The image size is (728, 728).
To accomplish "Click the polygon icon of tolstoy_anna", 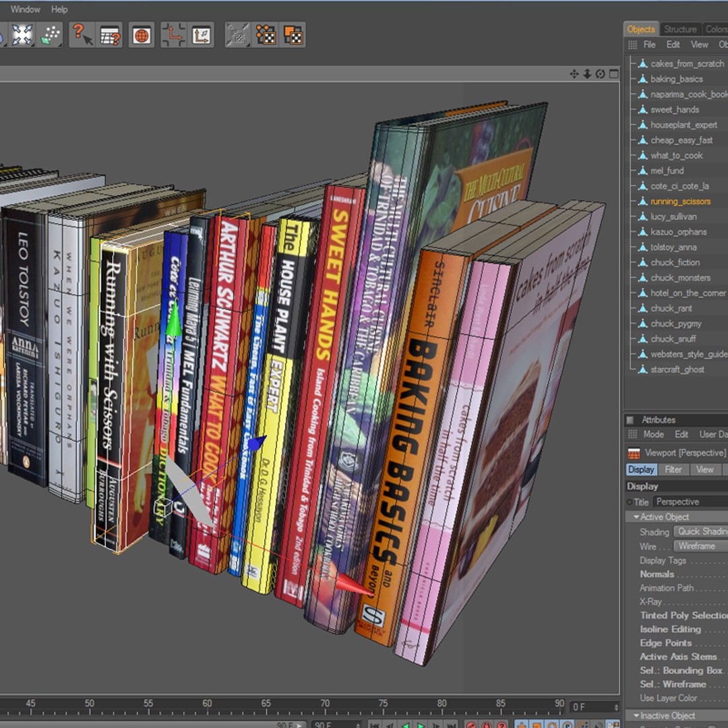I will click(642, 247).
